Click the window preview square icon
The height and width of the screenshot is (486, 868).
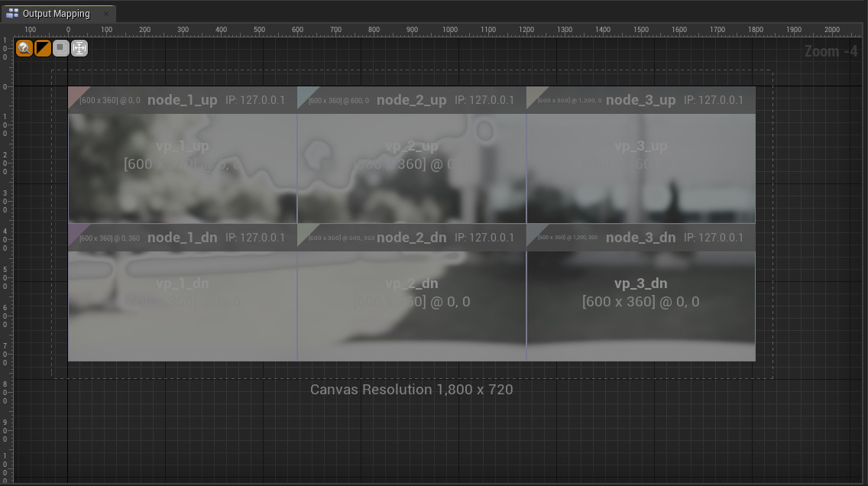[x=61, y=48]
